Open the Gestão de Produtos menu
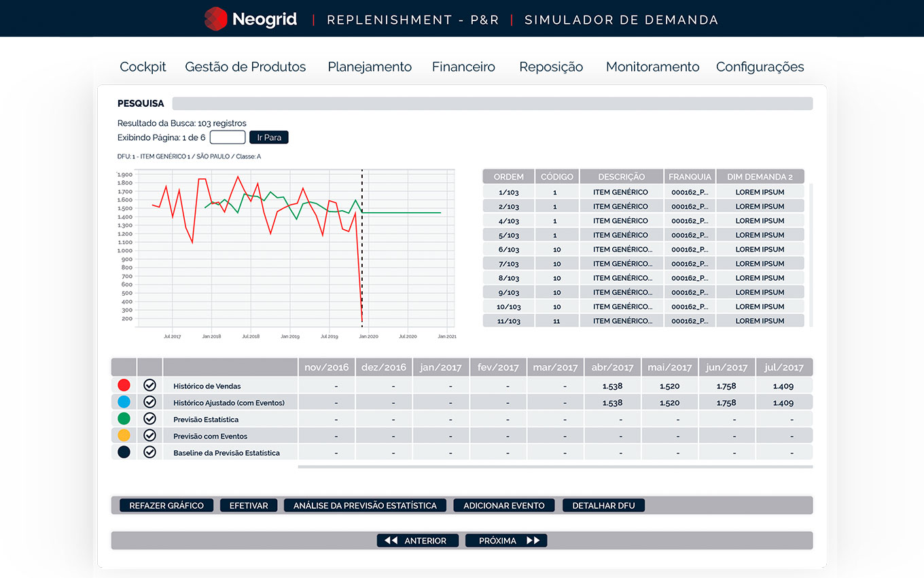 tap(245, 67)
